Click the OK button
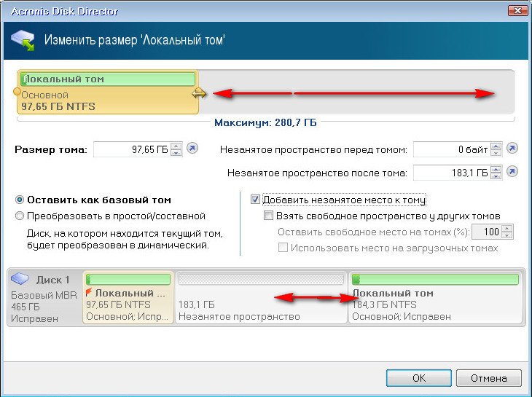The width and height of the screenshot is (532, 397). pos(419,377)
